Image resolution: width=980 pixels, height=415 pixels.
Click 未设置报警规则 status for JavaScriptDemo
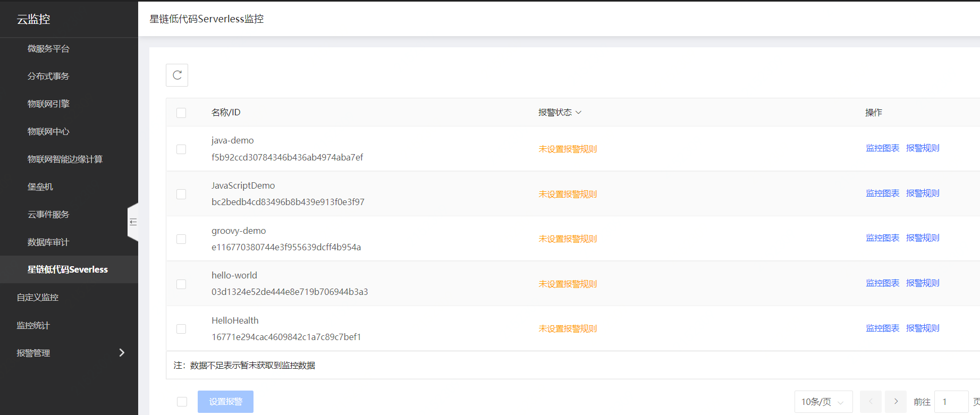click(x=568, y=194)
